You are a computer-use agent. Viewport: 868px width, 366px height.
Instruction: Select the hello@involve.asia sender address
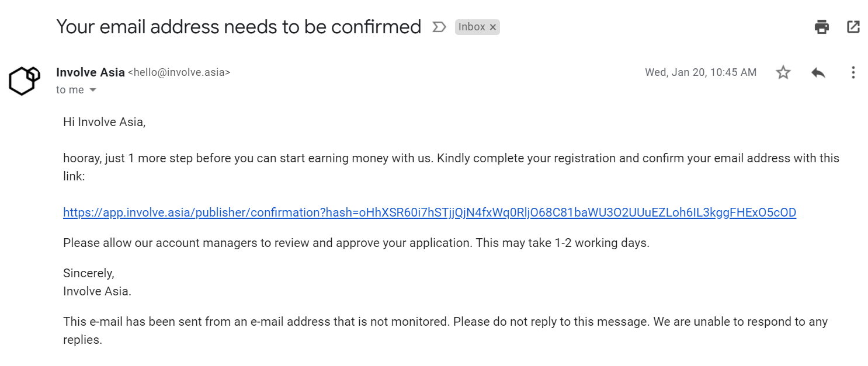(179, 72)
